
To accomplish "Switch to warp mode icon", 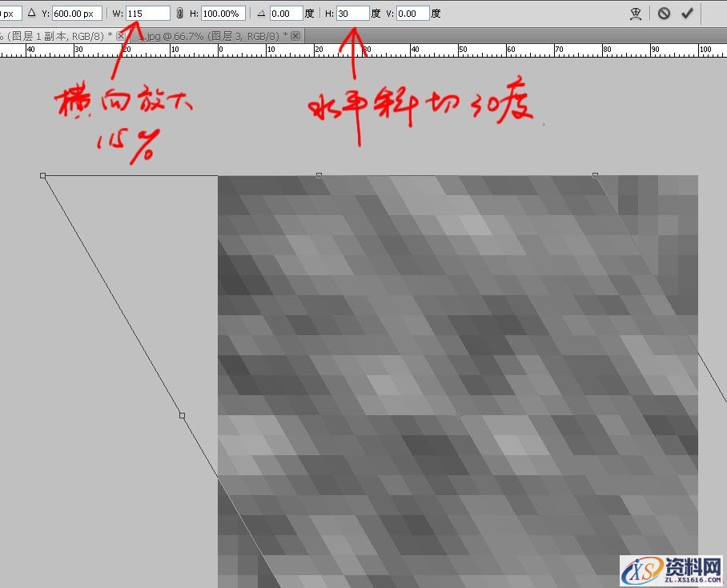I will click(x=636, y=14).
